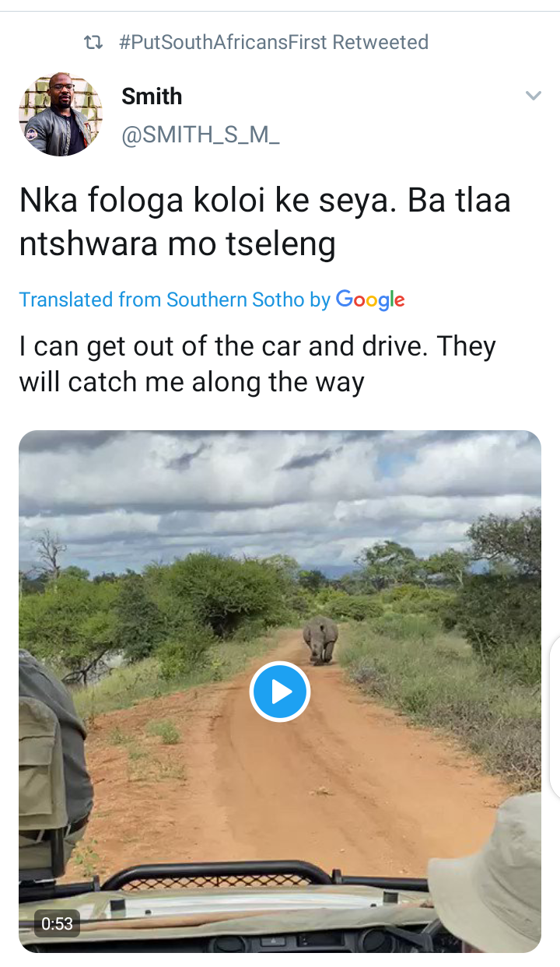The image size is (560, 967).
Task: Tap the rhino on the dirt road
Action: [x=320, y=639]
